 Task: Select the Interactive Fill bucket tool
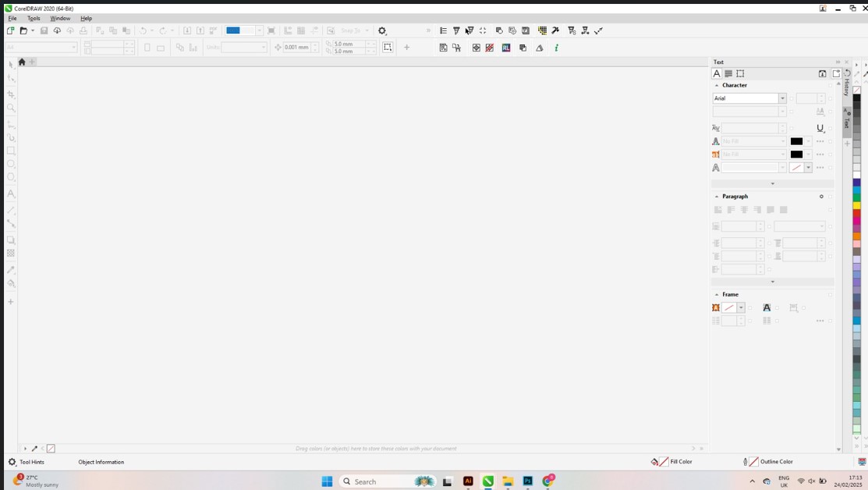[10, 283]
